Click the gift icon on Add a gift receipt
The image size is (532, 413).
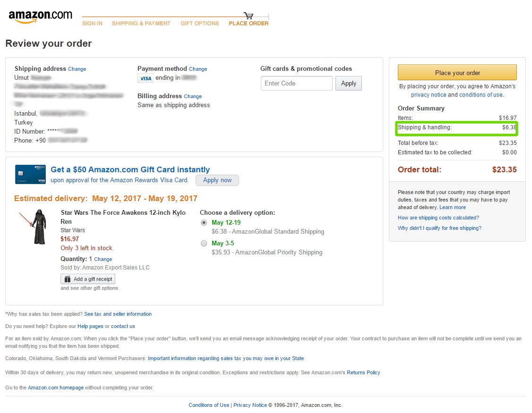coord(68,279)
